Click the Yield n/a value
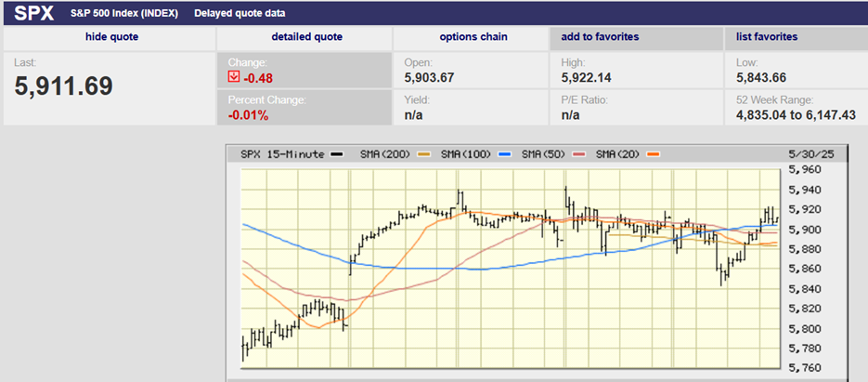Screen dimensions: 868x382 (x=413, y=116)
